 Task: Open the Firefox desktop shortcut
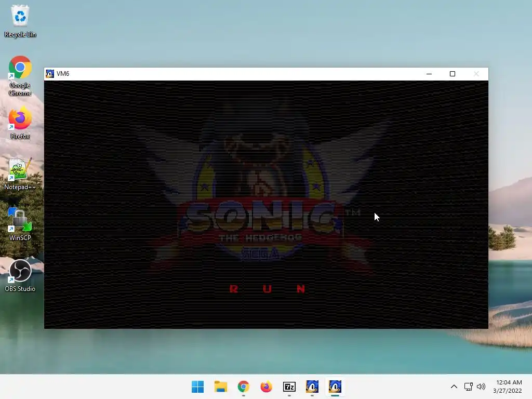pos(20,124)
